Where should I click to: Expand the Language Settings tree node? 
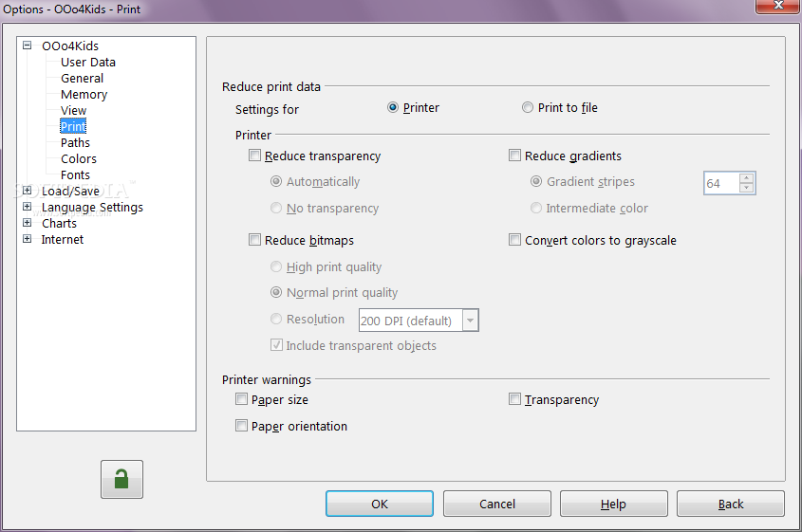[28, 207]
